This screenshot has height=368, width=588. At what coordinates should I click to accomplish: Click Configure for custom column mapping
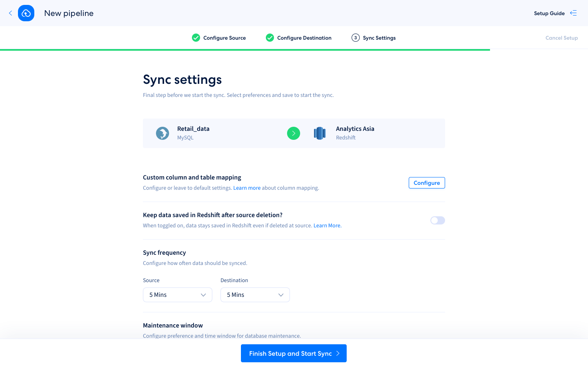click(427, 183)
